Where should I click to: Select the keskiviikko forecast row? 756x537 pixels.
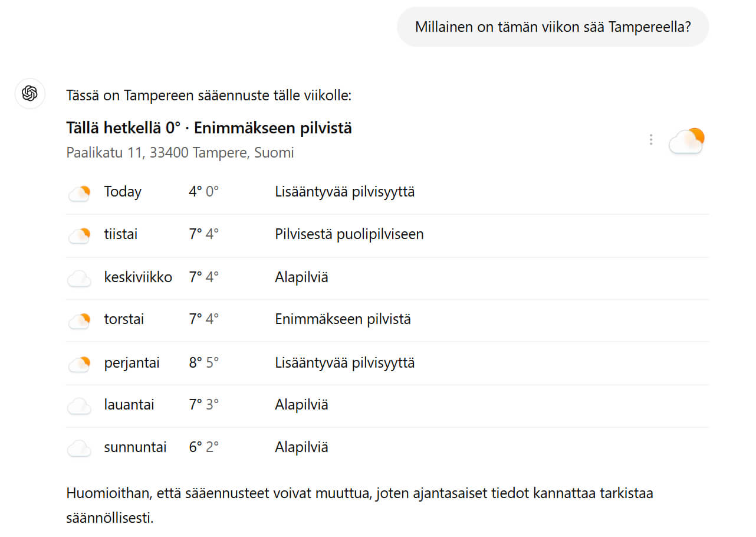click(138, 277)
